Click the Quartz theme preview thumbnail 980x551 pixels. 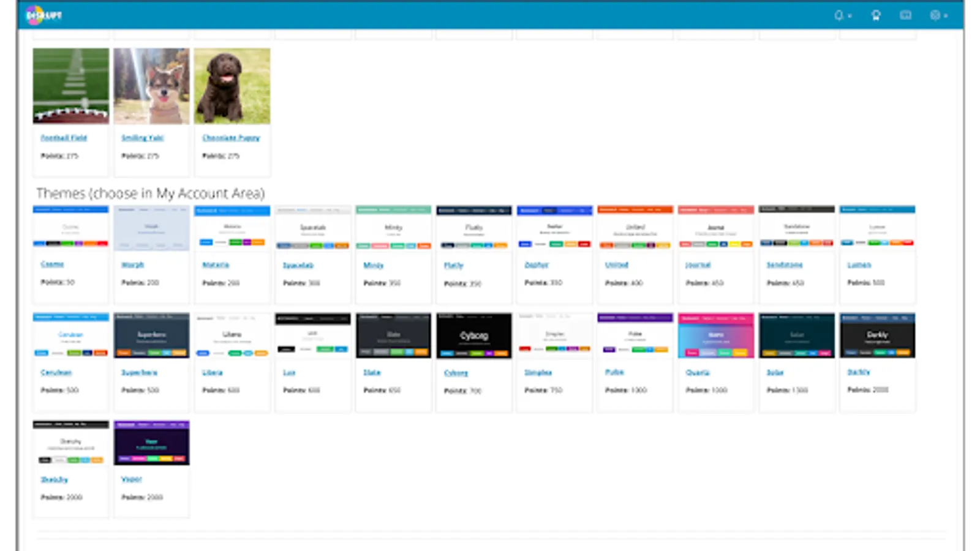tap(716, 335)
